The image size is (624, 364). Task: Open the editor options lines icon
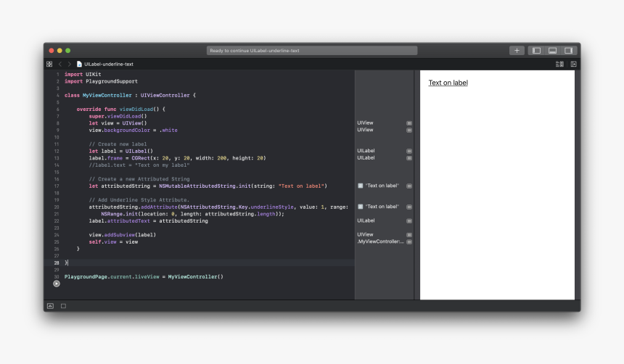(559, 64)
